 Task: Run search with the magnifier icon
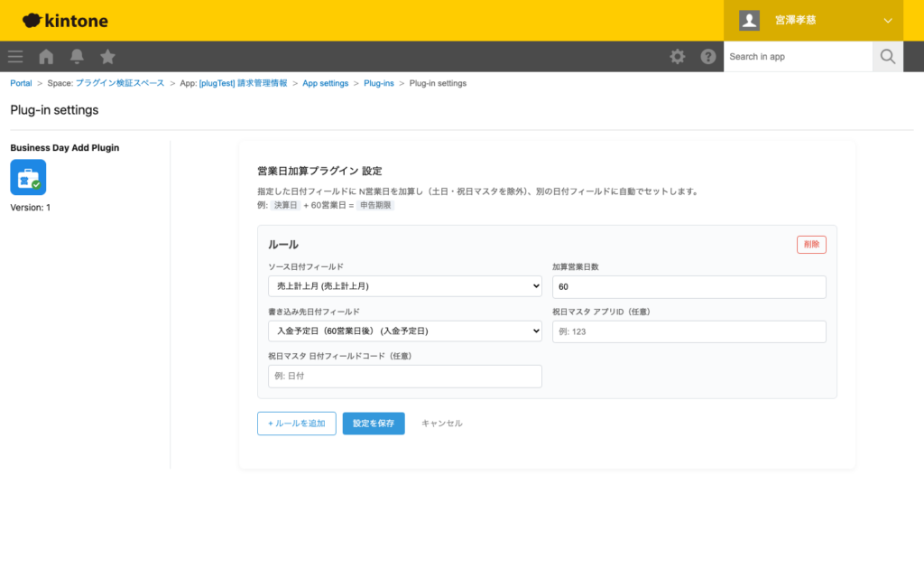click(x=887, y=56)
